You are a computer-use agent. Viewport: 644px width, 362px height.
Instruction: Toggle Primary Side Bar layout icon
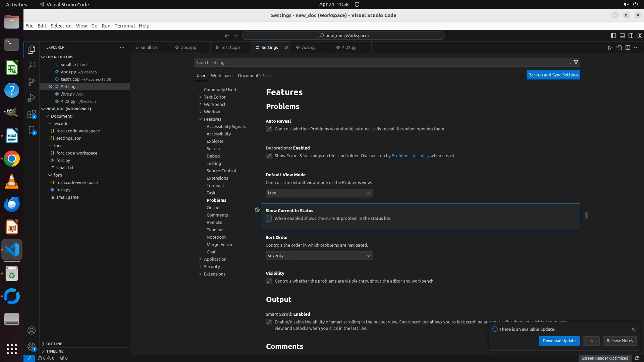(x=613, y=36)
